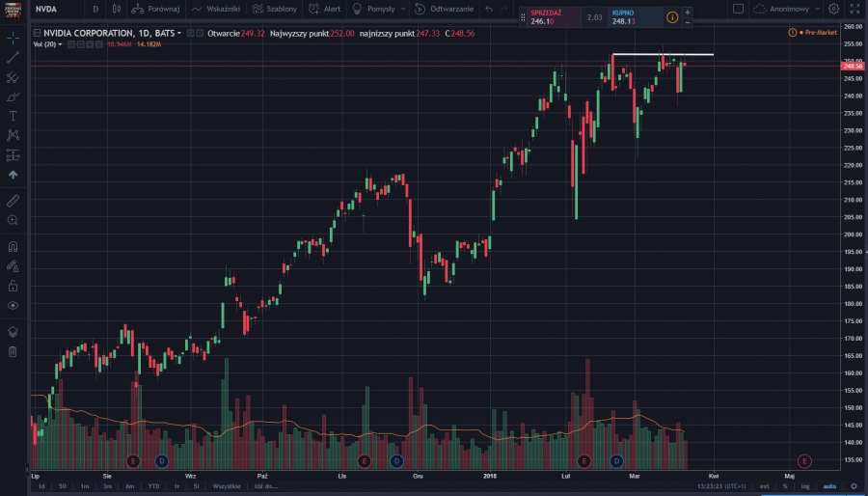868x496 pixels.
Task: Open the Anonimowy layout dropdown
Action: (786, 9)
